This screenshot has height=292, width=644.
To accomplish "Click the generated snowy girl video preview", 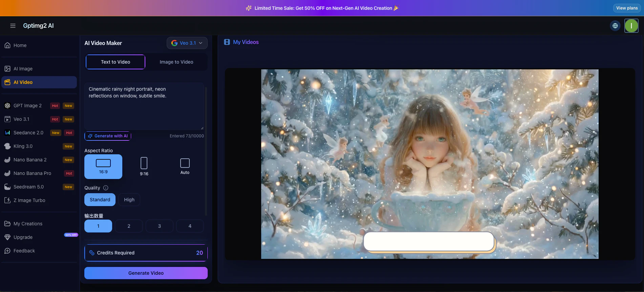I will [430, 164].
